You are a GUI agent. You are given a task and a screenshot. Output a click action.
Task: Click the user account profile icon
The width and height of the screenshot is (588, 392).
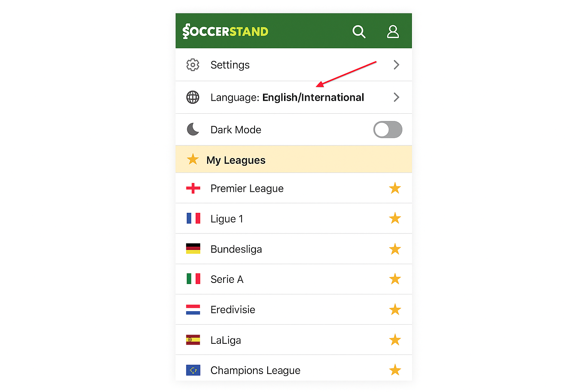(393, 32)
